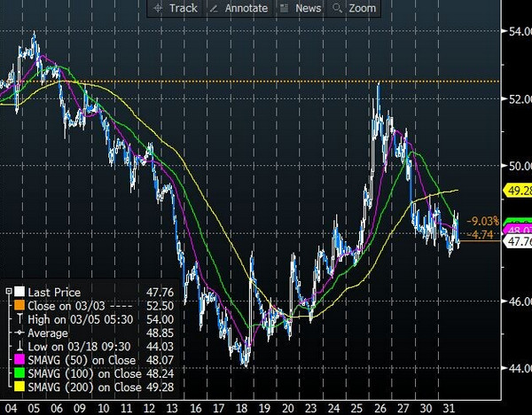Click the magenta 48.07 axis price tag
This screenshot has width=532, height=415.
pyautogui.click(x=517, y=230)
